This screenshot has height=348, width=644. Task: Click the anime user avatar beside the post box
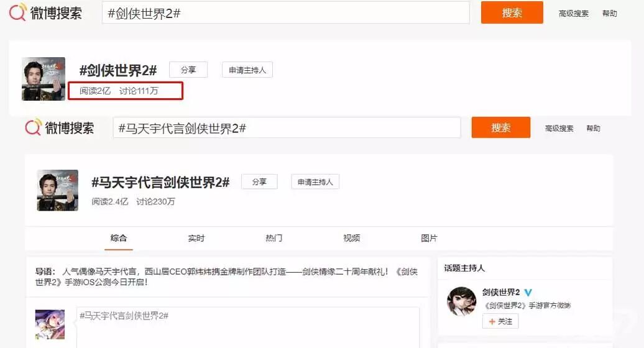(x=50, y=324)
